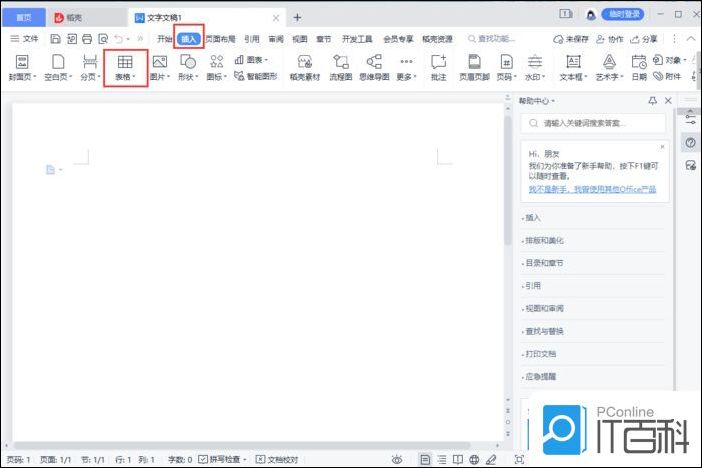
Task: Toggle spell check (拼写检查) in status bar
Action: 222,459
